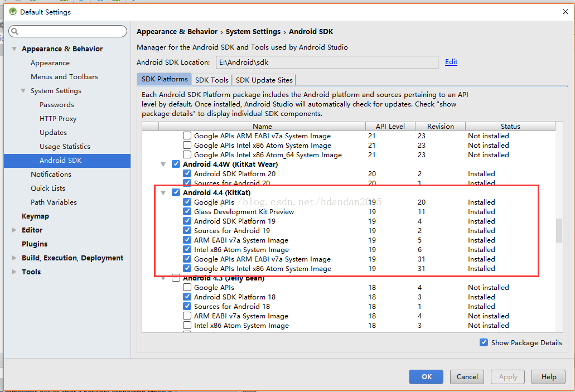Open Path Variables settings
Viewport: 575px width, 392px height.
tap(54, 202)
